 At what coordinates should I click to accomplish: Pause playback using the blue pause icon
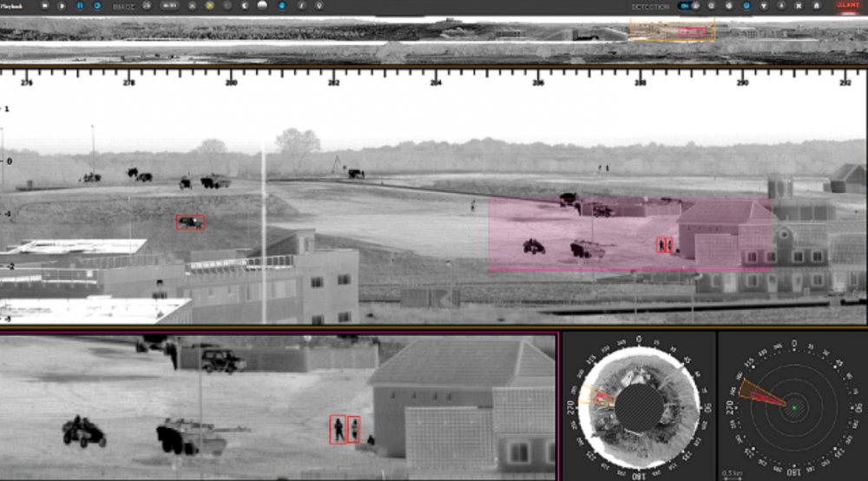pyautogui.click(x=79, y=5)
